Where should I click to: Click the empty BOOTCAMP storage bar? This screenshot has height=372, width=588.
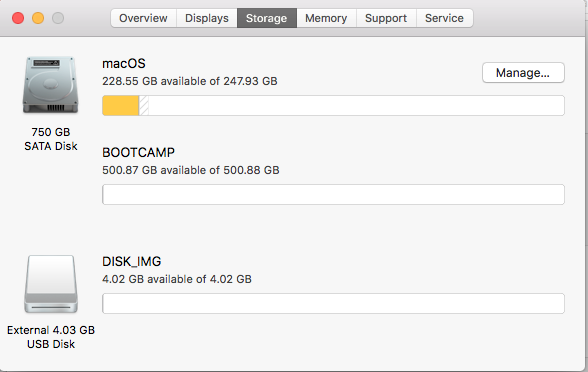[x=333, y=194]
